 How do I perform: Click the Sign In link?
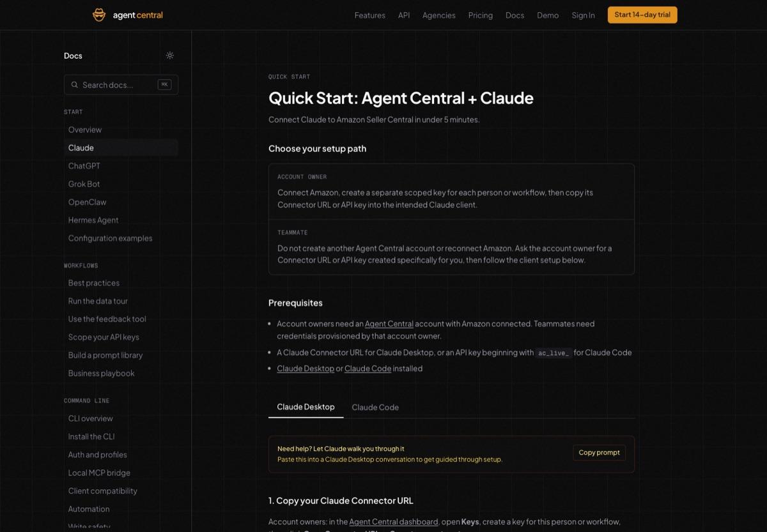click(x=584, y=15)
